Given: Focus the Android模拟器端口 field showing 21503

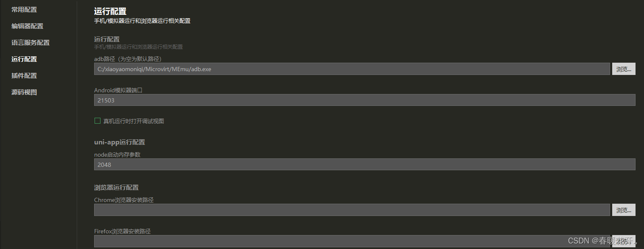Looking at the screenshot, I should click(364, 100).
